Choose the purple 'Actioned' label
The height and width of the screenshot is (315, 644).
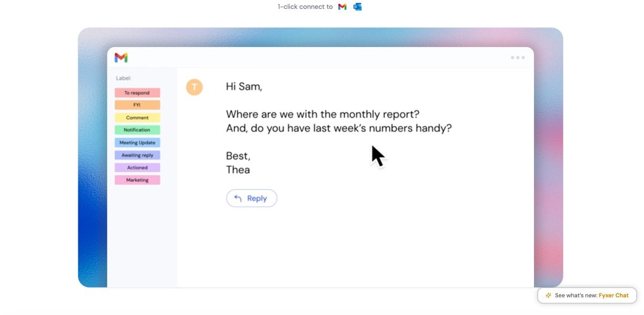[x=137, y=168]
